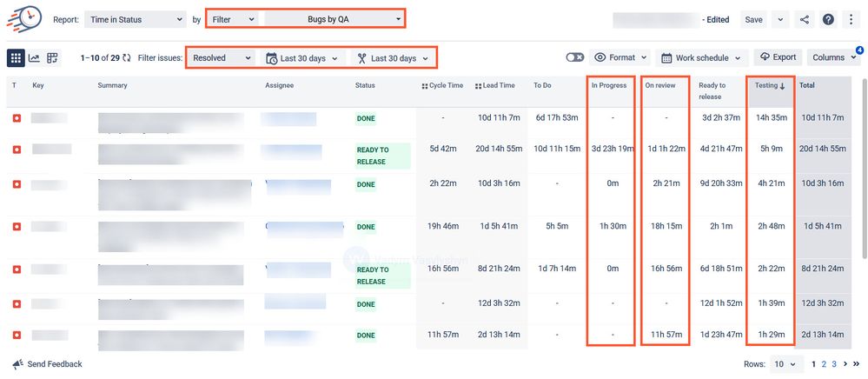Click the Save button
This screenshot has width=868, height=379.
pos(753,19)
